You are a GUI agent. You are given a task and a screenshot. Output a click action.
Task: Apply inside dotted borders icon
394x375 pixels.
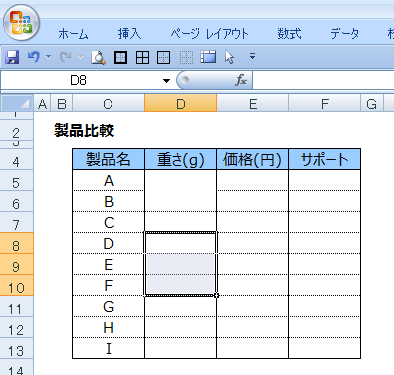pos(164,57)
